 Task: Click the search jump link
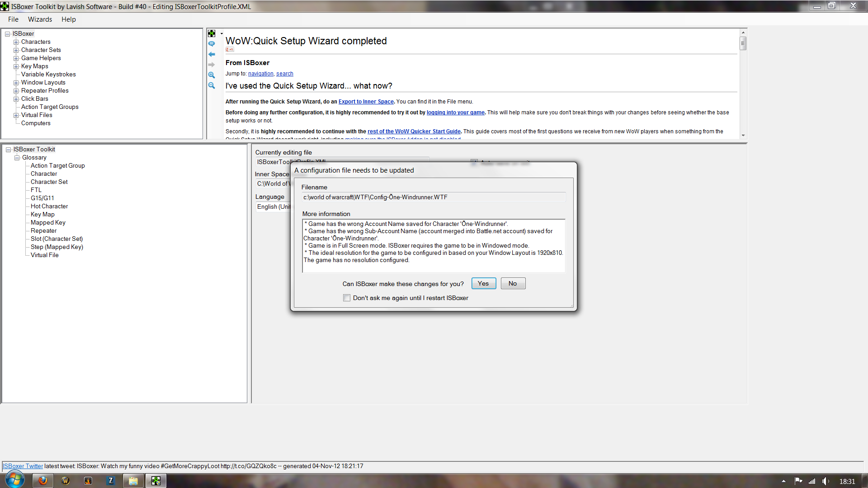pyautogui.click(x=285, y=74)
